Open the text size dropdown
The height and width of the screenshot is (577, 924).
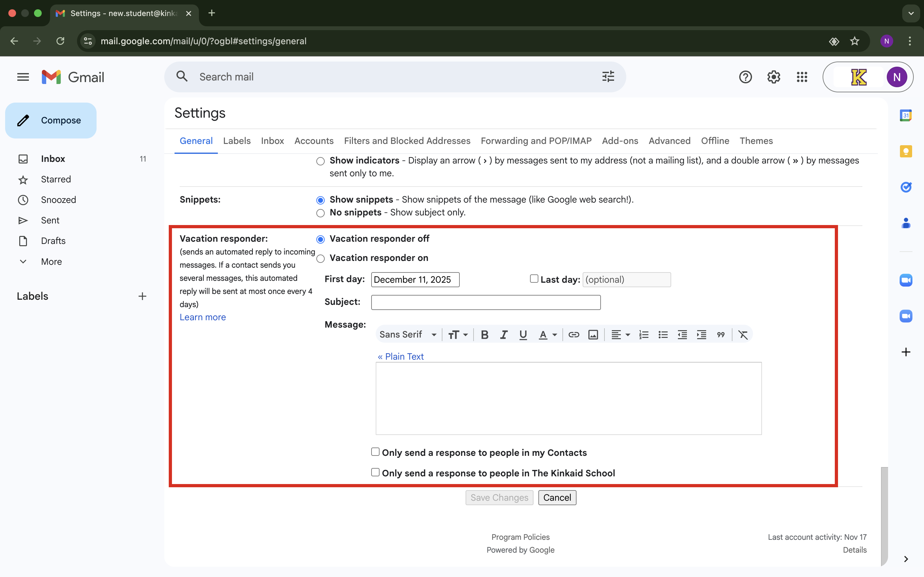(x=458, y=335)
